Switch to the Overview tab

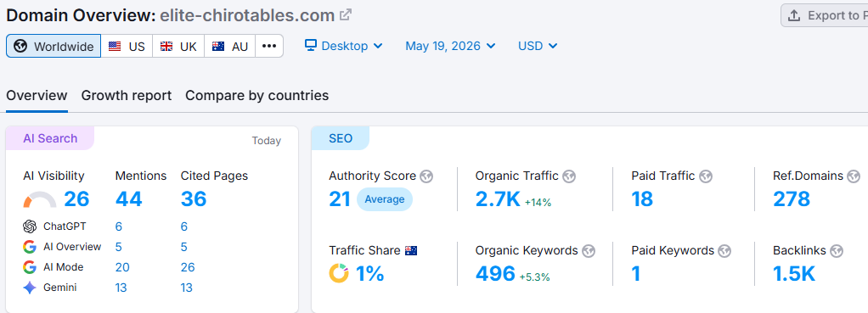point(37,96)
